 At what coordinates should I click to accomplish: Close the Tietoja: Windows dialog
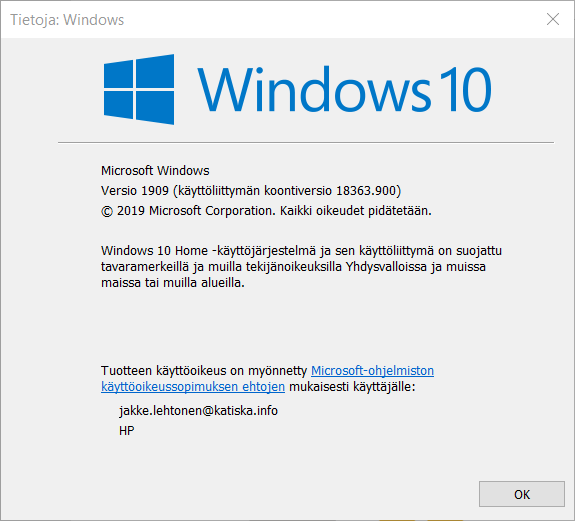553,19
